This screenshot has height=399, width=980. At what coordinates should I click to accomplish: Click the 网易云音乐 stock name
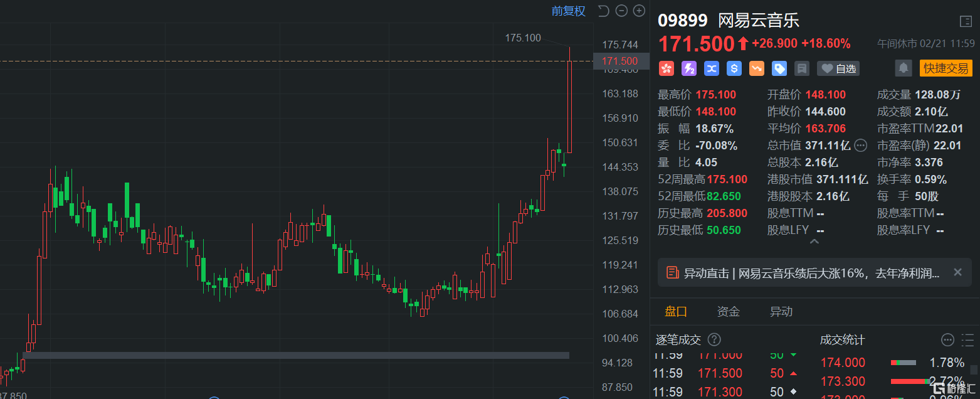759,21
